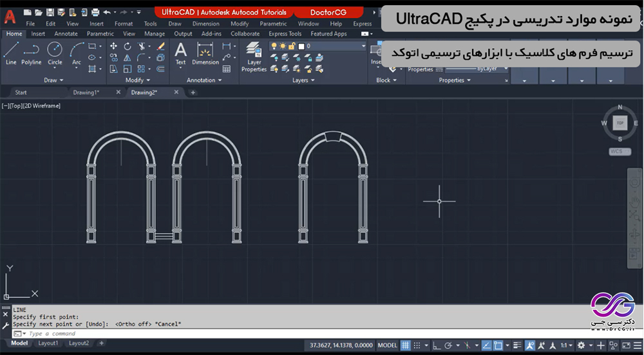This screenshot has height=355, width=644.
Task: Select the Hatch tool in Draw panel
Action: click(92, 69)
